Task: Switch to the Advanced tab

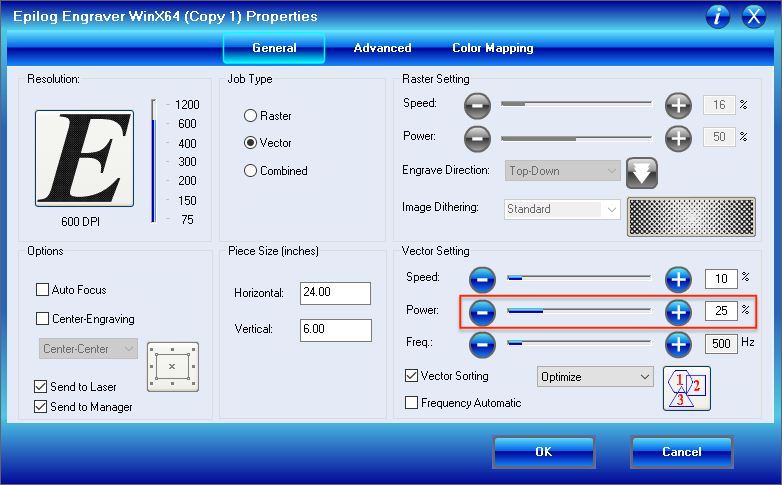Action: click(x=383, y=48)
